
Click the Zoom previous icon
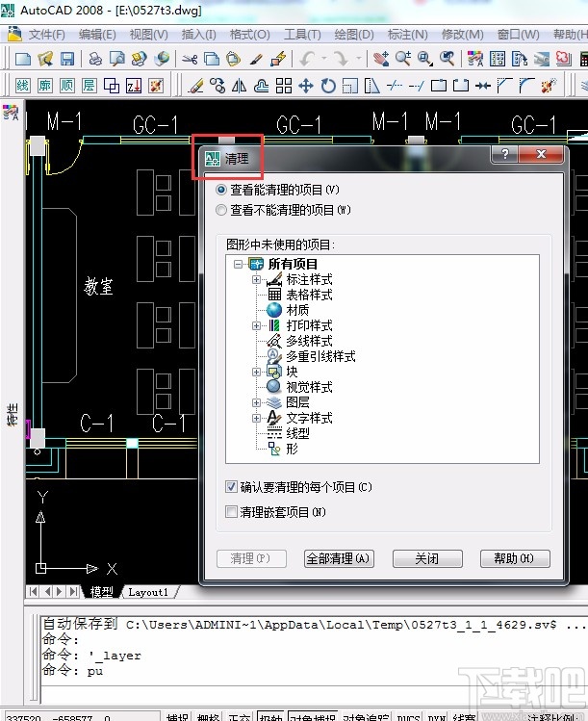pyautogui.click(x=447, y=59)
